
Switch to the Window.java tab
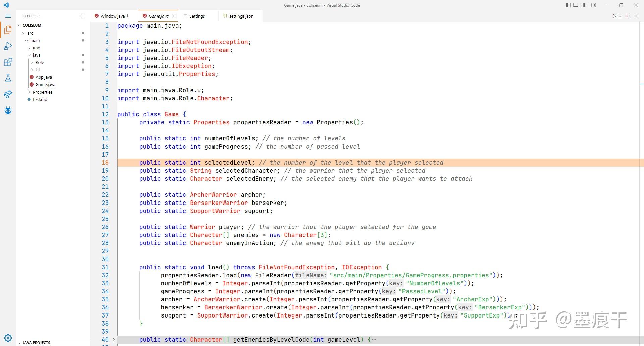click(114, 16)
